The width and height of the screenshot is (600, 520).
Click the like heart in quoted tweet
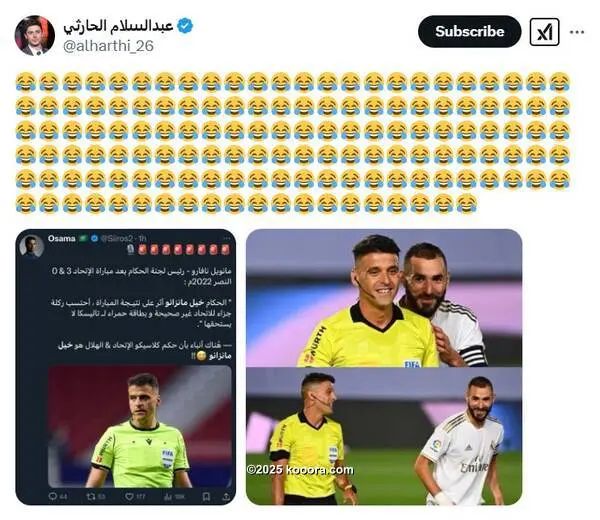[129, 497]
